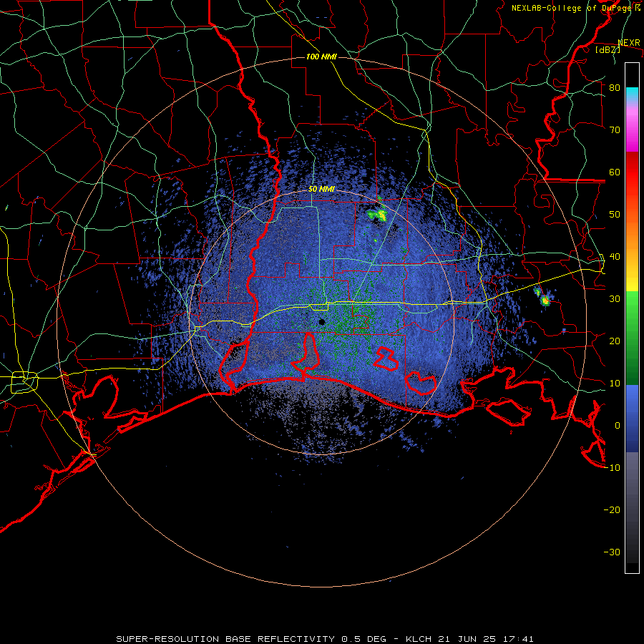
Task: Click the bright green segment of the color bar
Action: point(632,312)
